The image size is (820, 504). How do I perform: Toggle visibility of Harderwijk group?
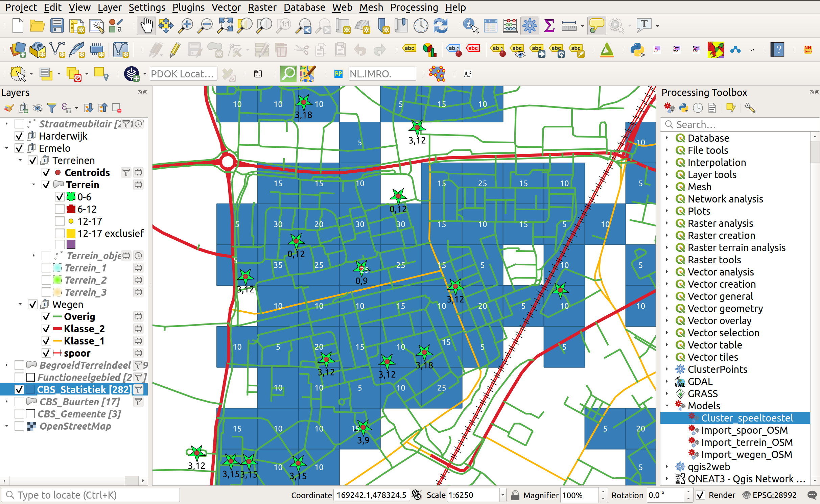[19, 136]
